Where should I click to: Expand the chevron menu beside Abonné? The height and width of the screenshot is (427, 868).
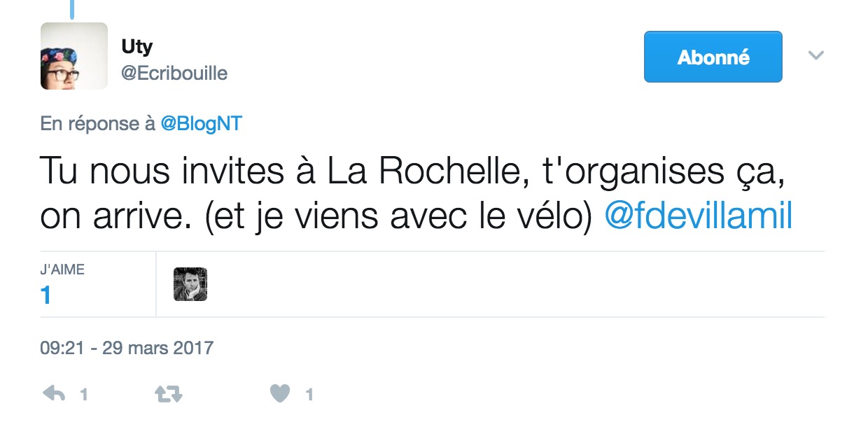pyautogui.click(x=816, y=55)
